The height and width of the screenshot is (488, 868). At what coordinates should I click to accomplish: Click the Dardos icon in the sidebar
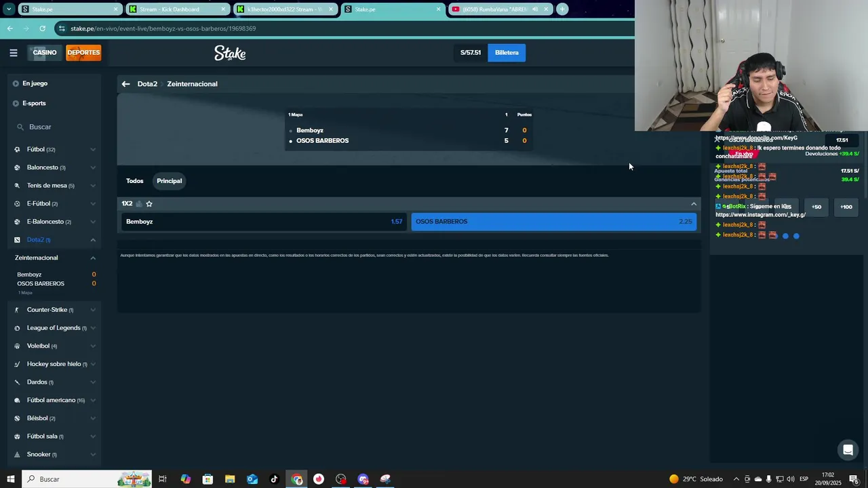(18, 382)
